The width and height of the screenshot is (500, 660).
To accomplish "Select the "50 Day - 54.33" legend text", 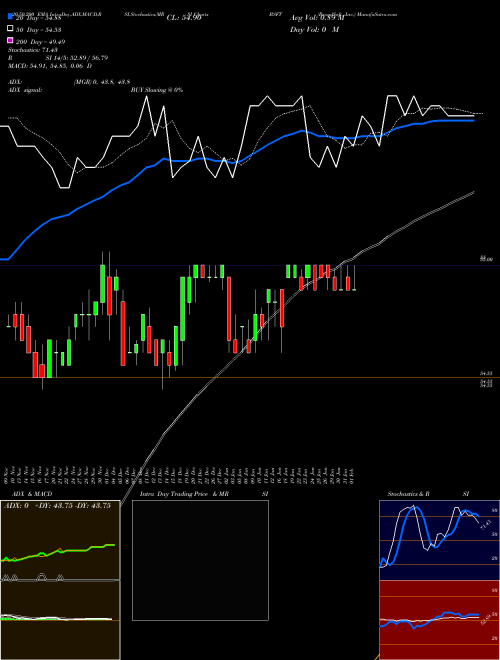I will coord(38,30).
